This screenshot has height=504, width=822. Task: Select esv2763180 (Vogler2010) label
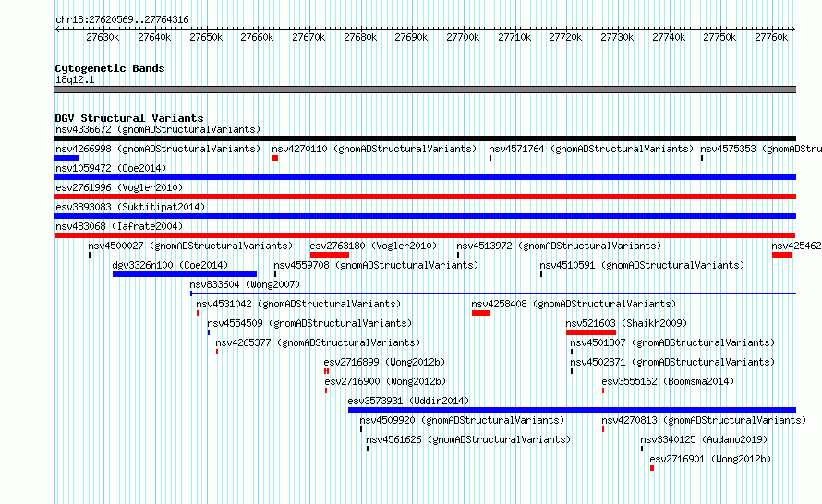373,246
